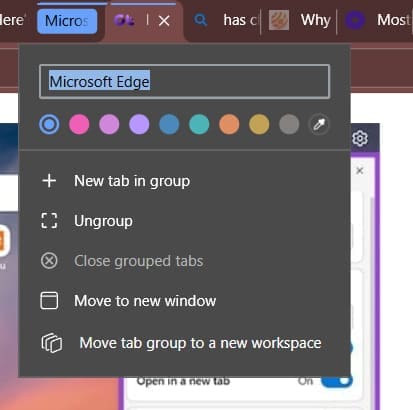
Task: Select the light purple group color swatch
Action: [x=139, y=124]
